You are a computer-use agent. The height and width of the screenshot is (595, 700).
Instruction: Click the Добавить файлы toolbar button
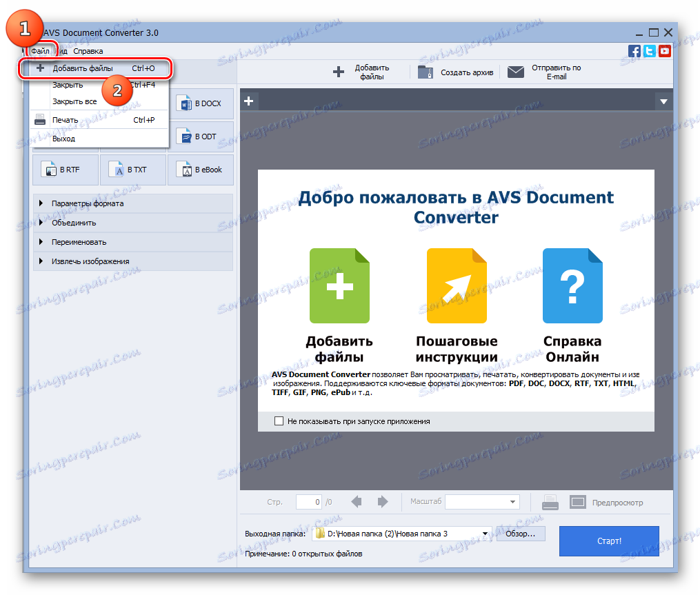362,72
